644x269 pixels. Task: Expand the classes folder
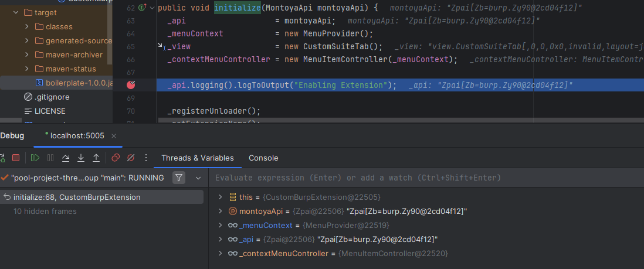(27, 27)
